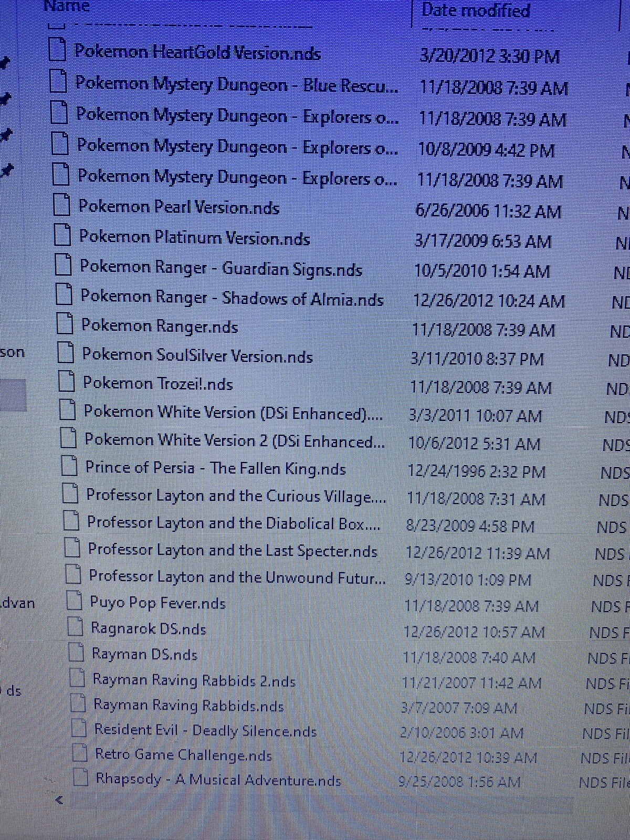Click file icon of Retro Game Challenge.nds
Screen dimensions: 630x840
pos(80,752)
